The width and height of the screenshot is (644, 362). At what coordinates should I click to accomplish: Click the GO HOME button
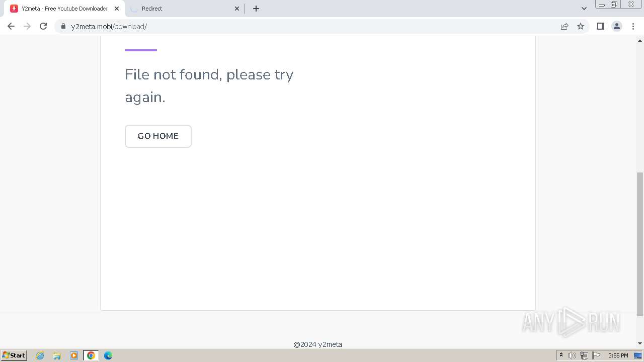(x=158, y=136)
